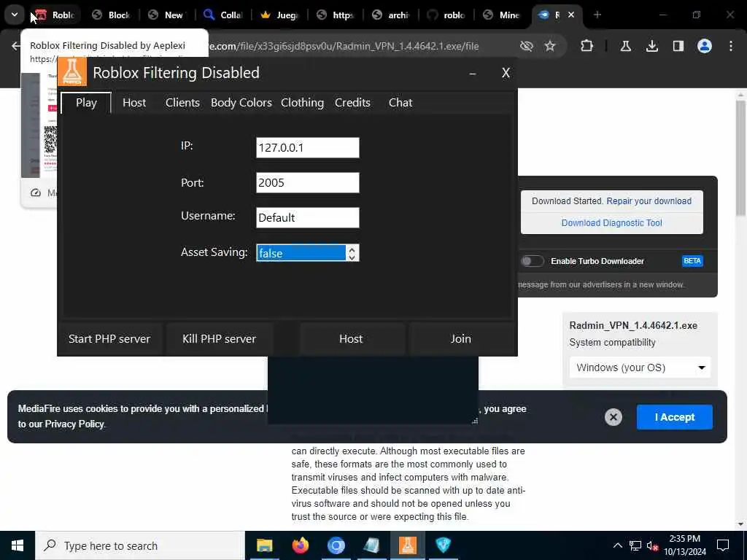Open the tab search dropdown arrow

[15, 15]
